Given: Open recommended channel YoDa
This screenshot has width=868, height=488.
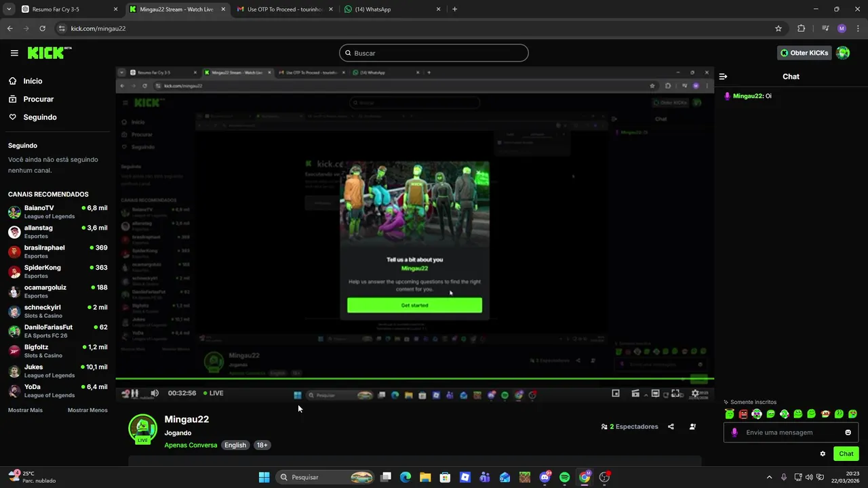Looking at the screenshot, I should click(x=58, y=390).
